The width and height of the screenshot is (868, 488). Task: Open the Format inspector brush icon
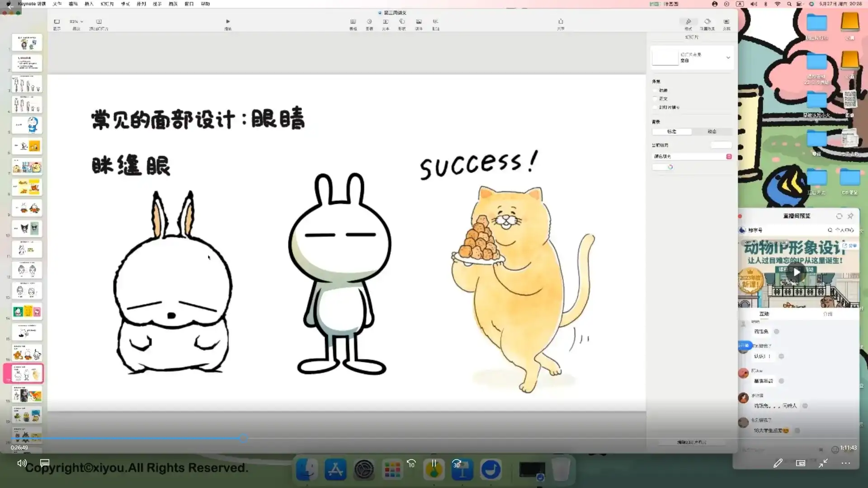coord(688,22)
